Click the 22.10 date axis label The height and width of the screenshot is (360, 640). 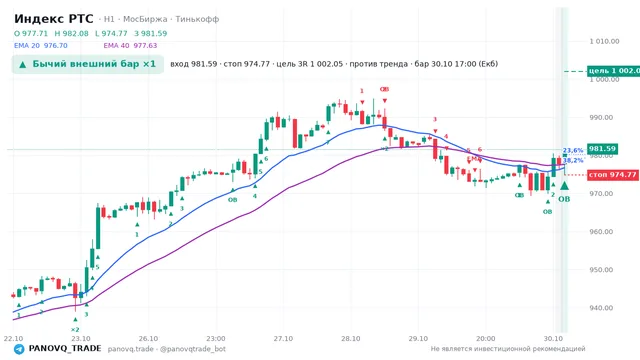(x=13, y=339)
